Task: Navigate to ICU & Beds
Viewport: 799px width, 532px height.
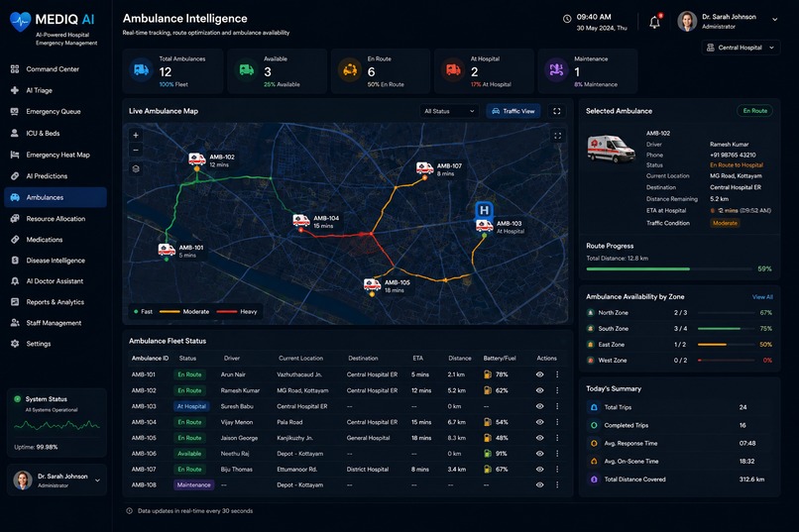Action: [x=56, y=134]
